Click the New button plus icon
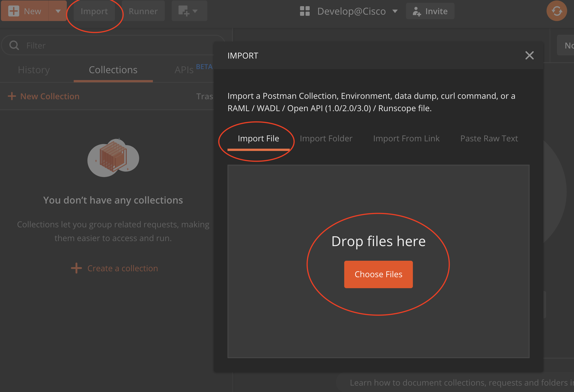Screen dimensions: 574x392 coord(14,11)
